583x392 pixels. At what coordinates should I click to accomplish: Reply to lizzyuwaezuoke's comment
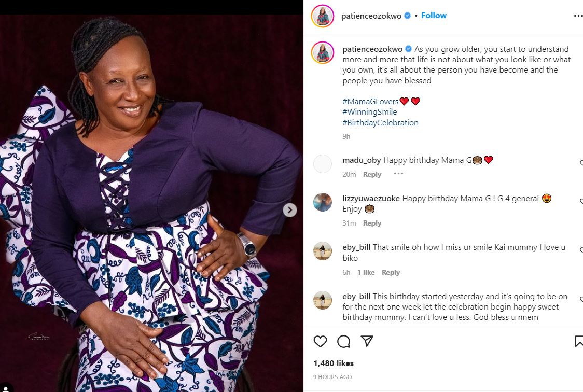point(372,223)
